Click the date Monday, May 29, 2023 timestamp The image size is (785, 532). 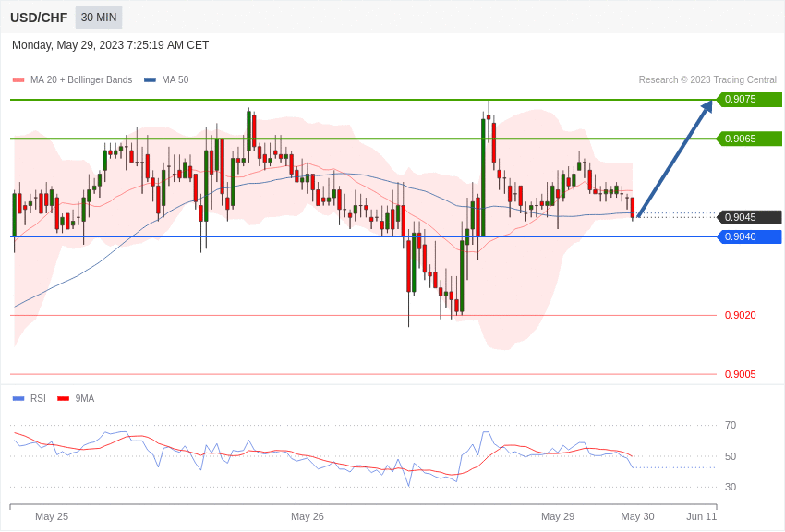[110, 45]
